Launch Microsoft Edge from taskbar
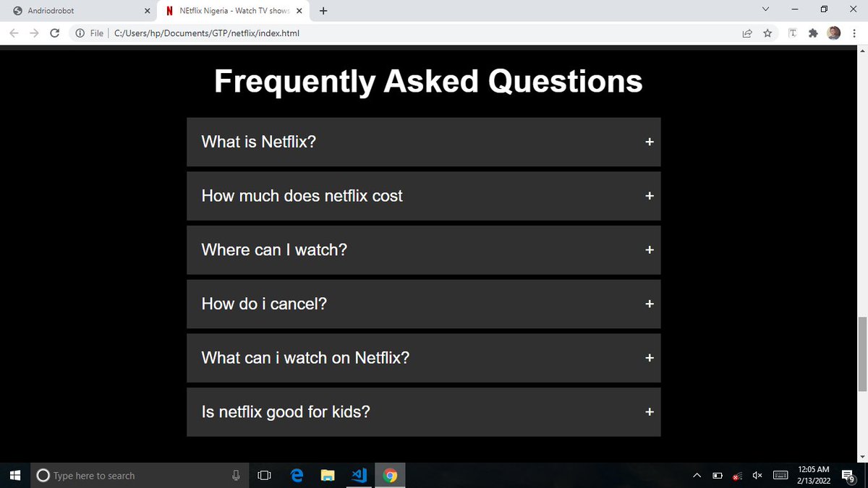This screenshot has height=488, width=868. click(297, 475)
